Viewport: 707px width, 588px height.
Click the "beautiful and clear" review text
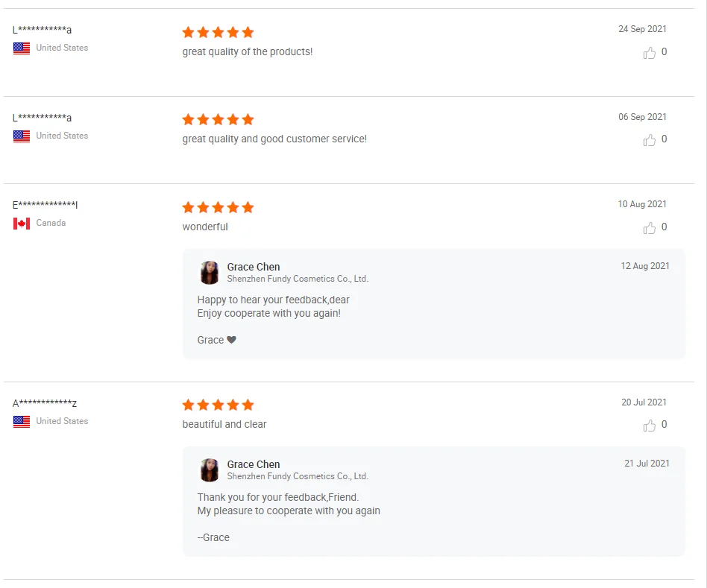pyautogui.click(x=224, y=424)
